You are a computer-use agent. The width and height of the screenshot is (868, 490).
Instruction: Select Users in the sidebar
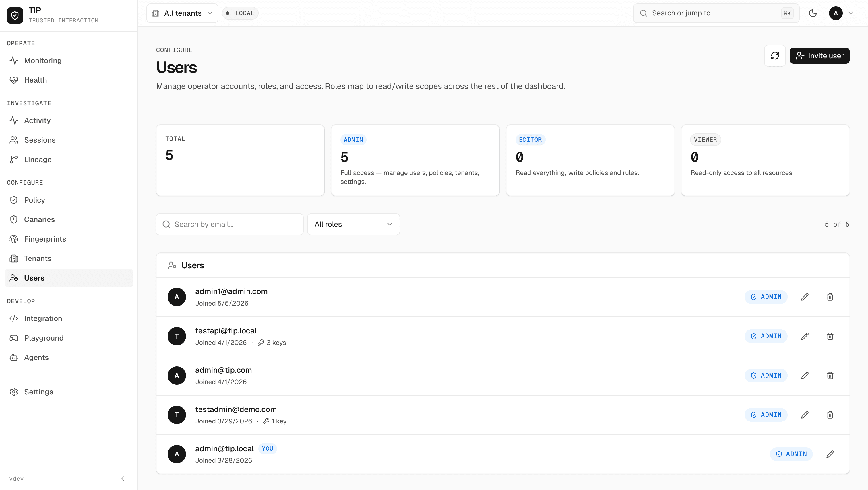click(x=69, y=278)
